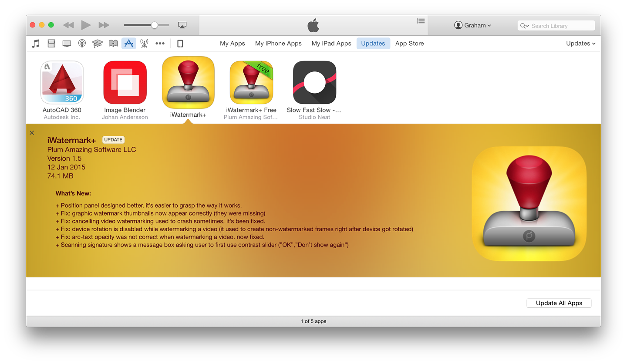Click the Johan Andersson developer name

[x=125, y=117]
